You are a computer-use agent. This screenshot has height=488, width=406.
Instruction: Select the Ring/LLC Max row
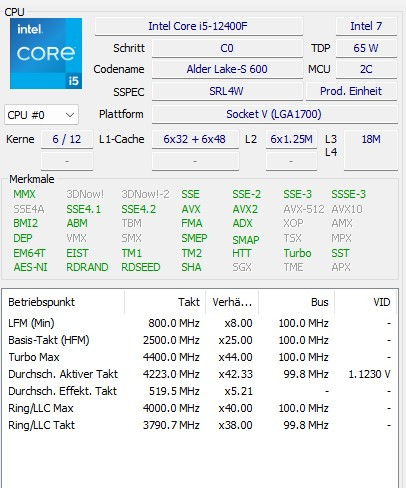tap(199, 408)
